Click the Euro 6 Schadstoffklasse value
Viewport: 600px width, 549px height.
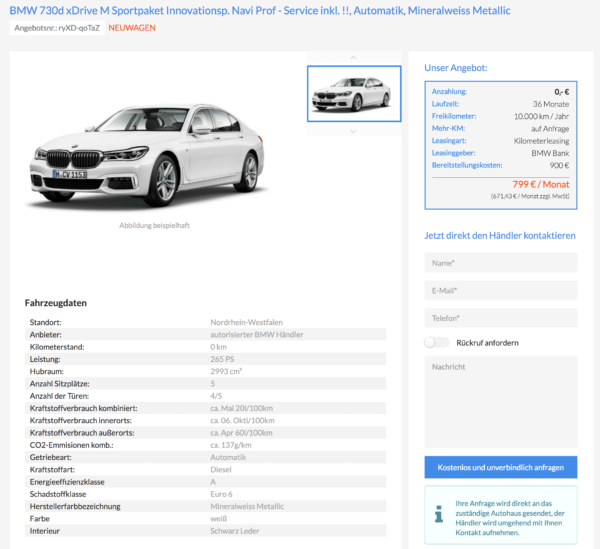pyautogui.click(x=221, y=494)
